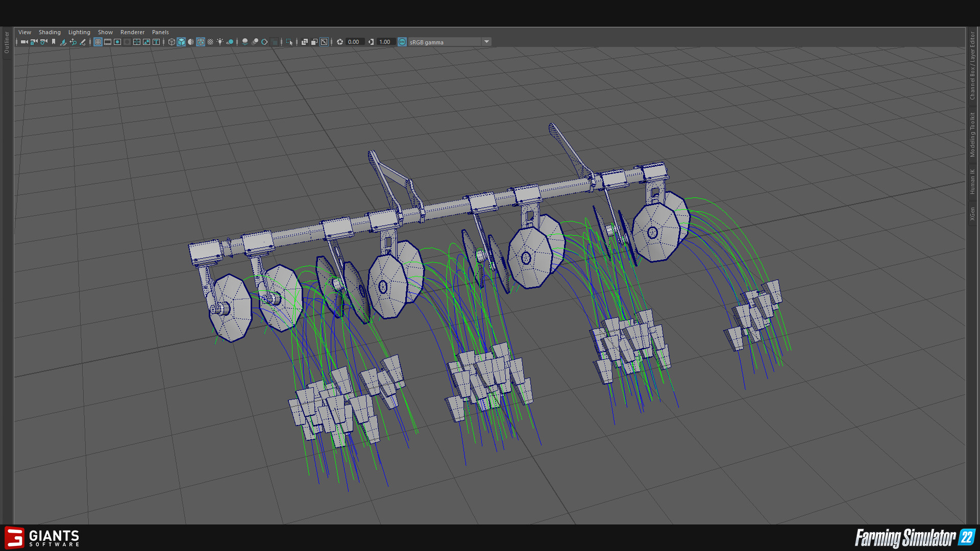980x551 pixels.
Task: Click inside the gamma value field showing 1.00
Action: [385, 42]
